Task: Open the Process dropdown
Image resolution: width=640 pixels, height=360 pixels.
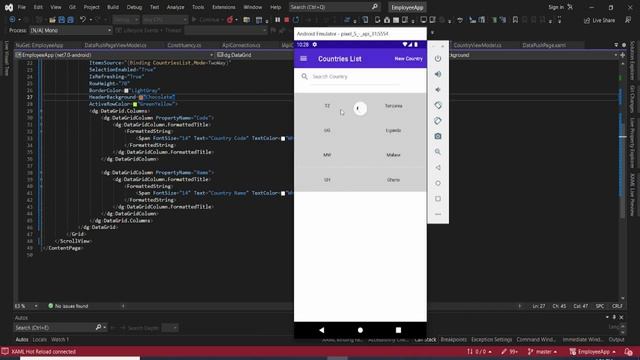Action: [x=71, y=30]
